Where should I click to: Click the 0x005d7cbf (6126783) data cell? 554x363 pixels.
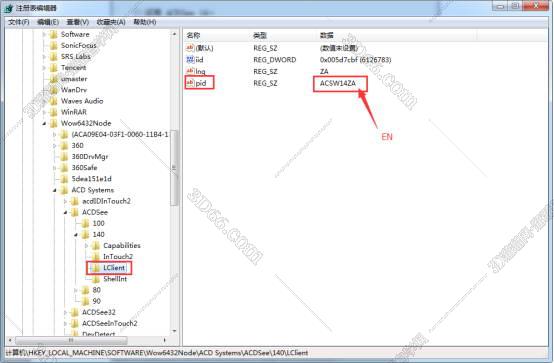pos(355,60)
